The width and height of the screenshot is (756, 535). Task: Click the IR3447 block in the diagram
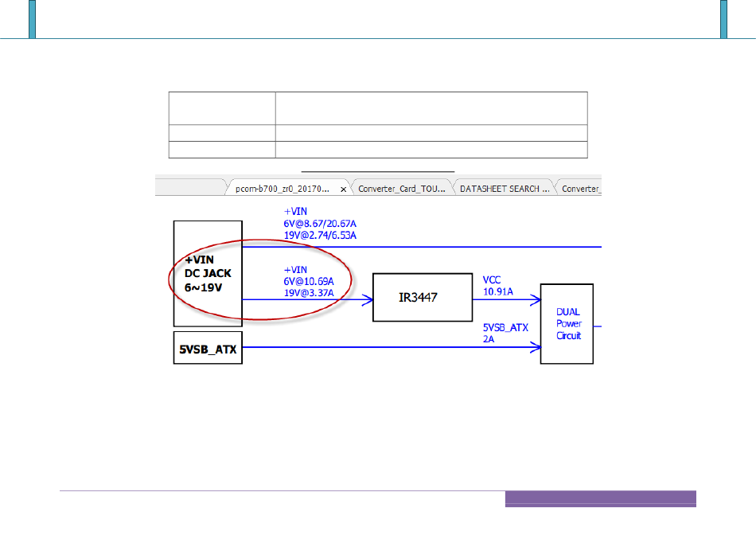tap(423, 297)
